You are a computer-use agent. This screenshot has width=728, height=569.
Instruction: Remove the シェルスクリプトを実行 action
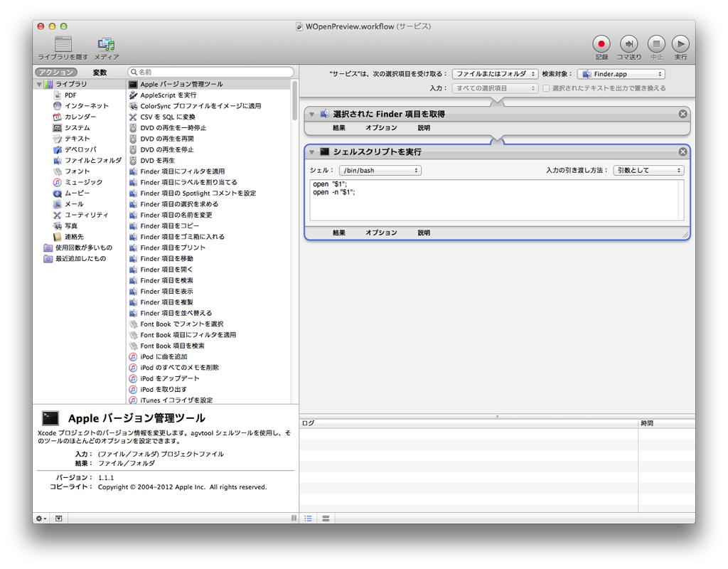[x=683, y=152]
